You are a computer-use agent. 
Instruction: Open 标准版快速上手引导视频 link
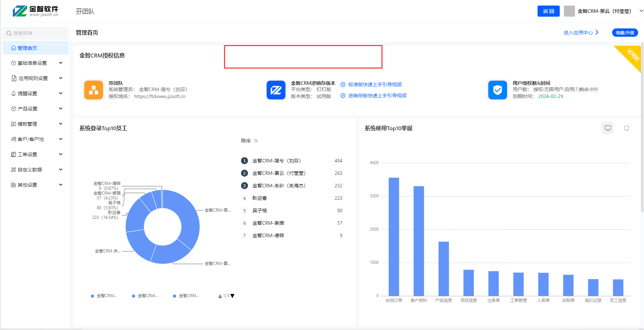click(375, 84)
